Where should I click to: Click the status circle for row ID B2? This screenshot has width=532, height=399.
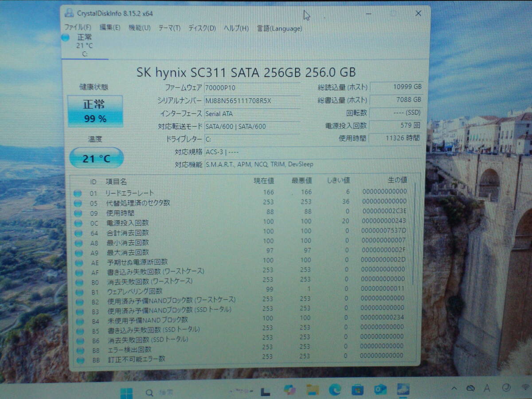click(79, 302)
